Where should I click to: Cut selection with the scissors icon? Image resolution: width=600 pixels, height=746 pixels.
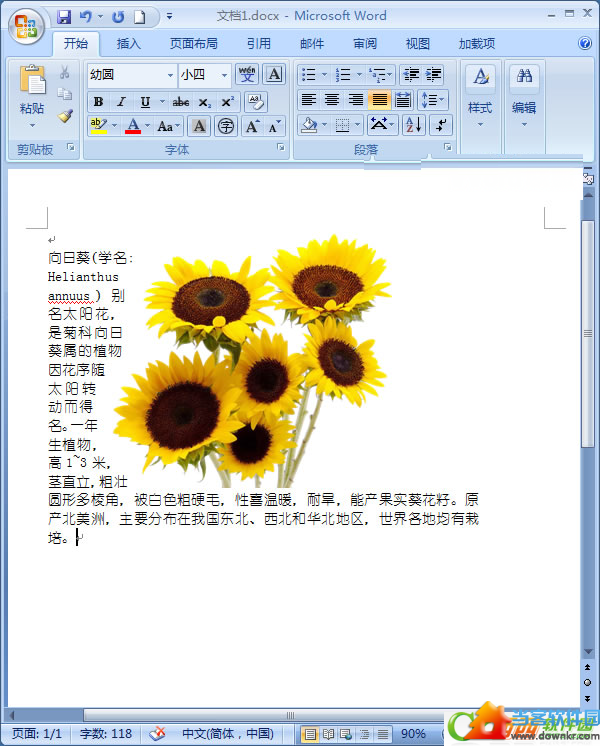click(65, 73)
